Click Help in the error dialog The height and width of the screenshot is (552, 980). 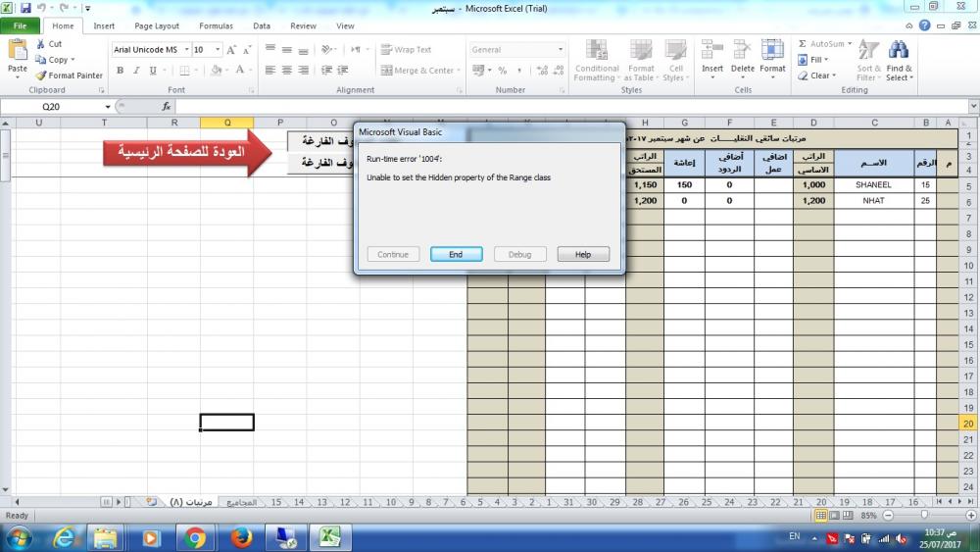[x=583, y=255]
